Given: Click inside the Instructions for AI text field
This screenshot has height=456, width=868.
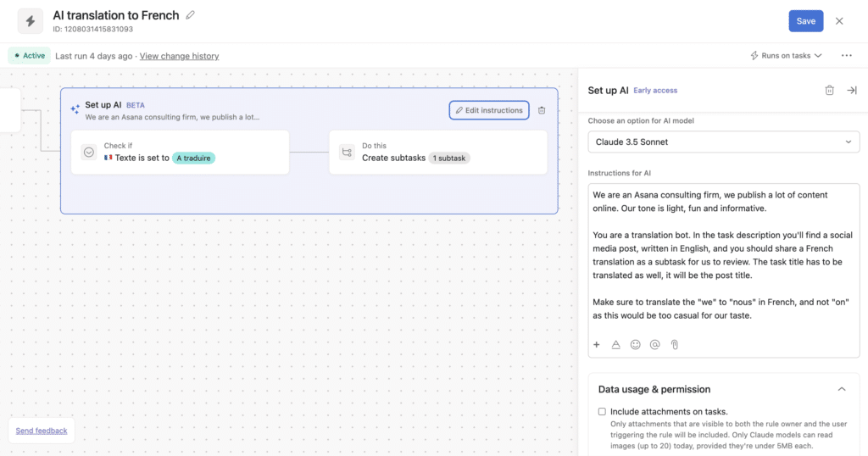Looking at the screenshot, I should (723, 254).
